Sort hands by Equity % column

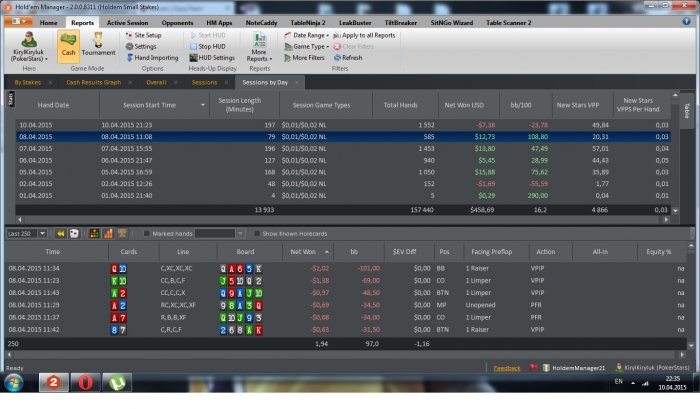[661, 252]
